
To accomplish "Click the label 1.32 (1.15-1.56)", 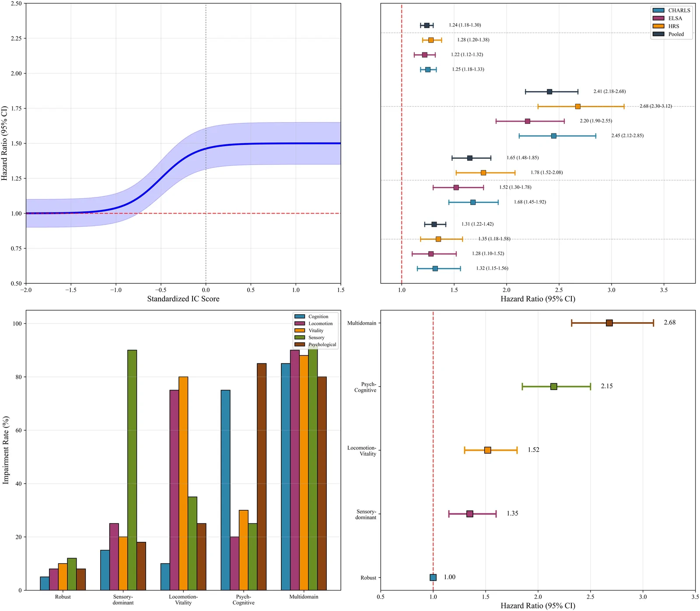I will coord(492,268).
